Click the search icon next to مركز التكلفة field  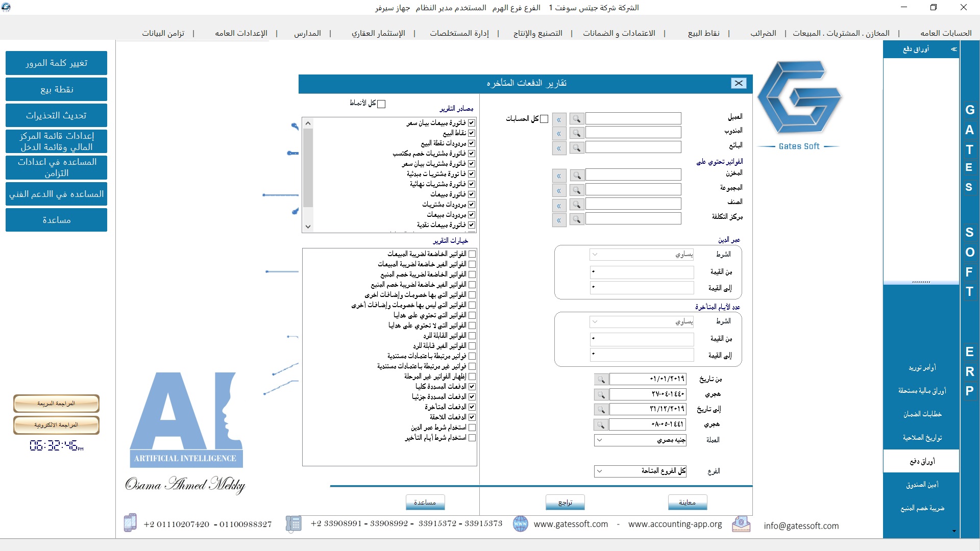pyautogui.click(x=577, y=220)
